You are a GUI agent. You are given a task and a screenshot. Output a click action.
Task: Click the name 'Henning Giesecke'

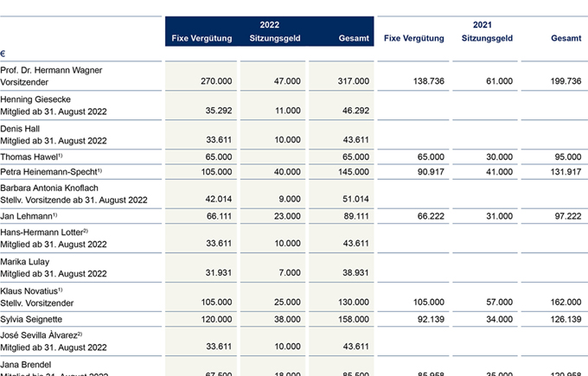pyautogui.click(x=35, y=99)
